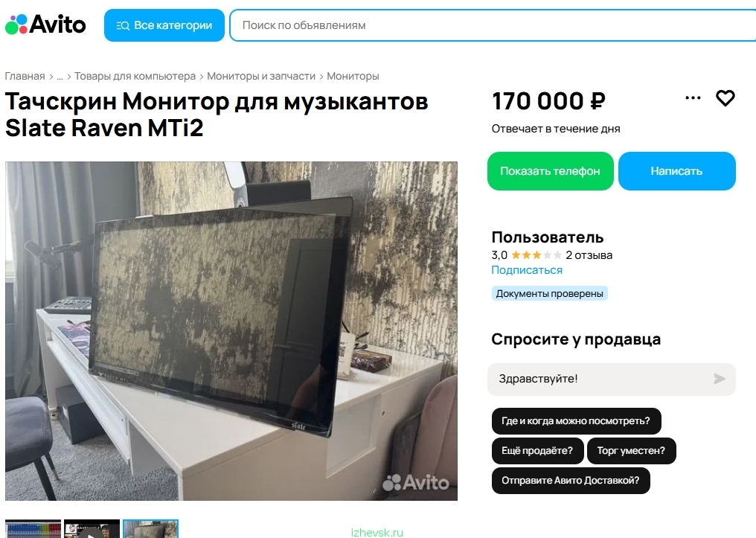756x538 pixels.
Task: Focus the Поиск по объявлениям search field
Action: (493, 25)
